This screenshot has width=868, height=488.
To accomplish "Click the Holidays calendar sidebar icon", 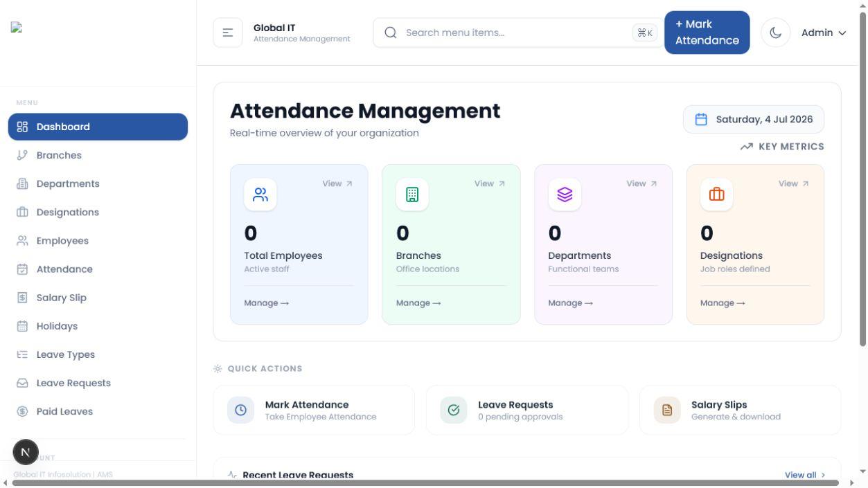I will [x=22, y=326].
